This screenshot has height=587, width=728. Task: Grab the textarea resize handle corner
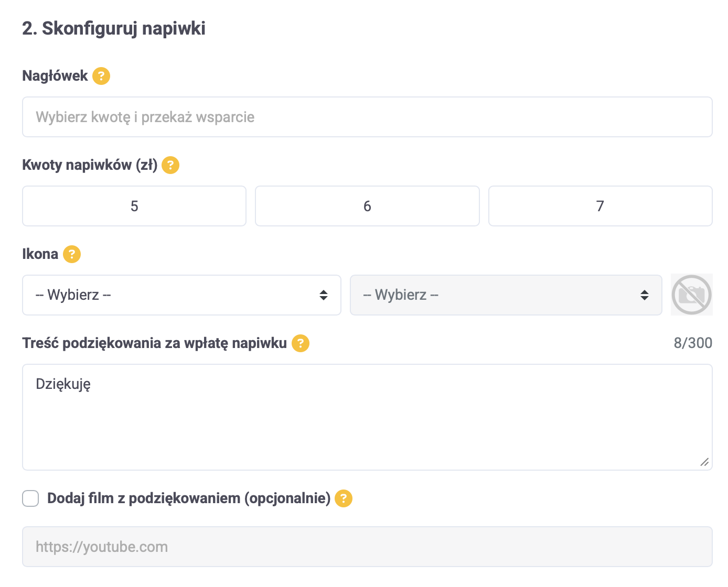704,462
